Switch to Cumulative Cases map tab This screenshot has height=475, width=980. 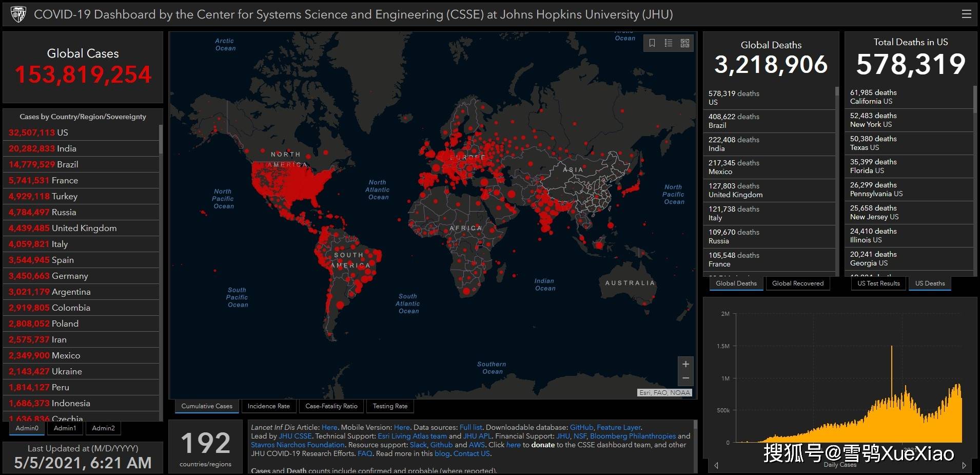click(x=207, y=406)
